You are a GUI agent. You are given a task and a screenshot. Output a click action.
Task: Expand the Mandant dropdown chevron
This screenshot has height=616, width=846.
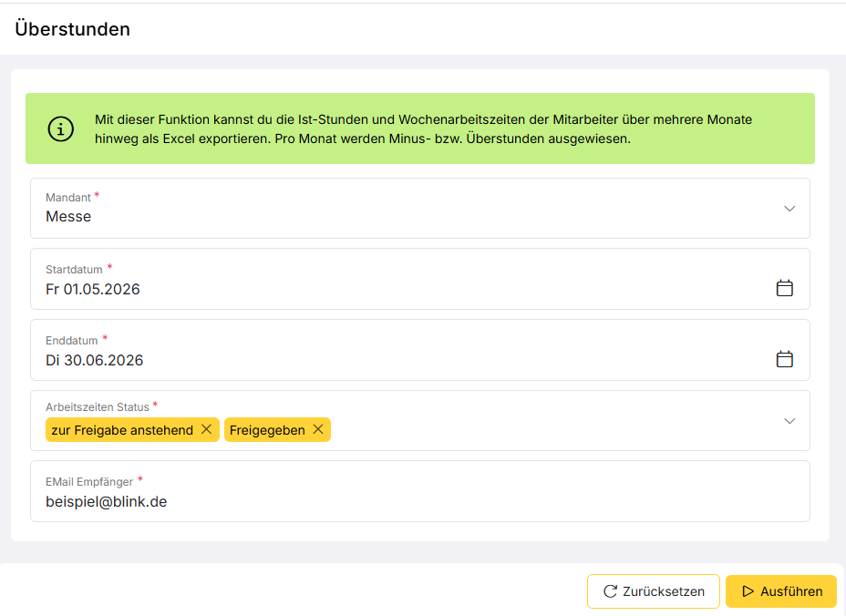click(789, 209)
